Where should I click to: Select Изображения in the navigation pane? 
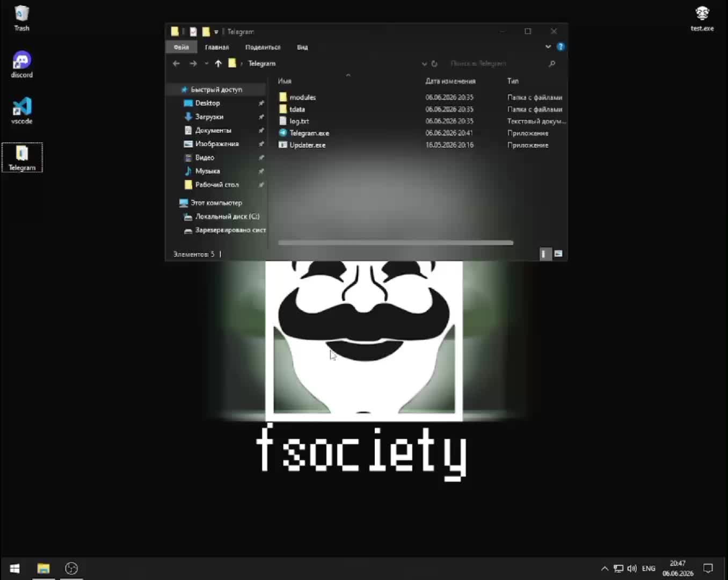pyautogui.click(x=216, y=144)
